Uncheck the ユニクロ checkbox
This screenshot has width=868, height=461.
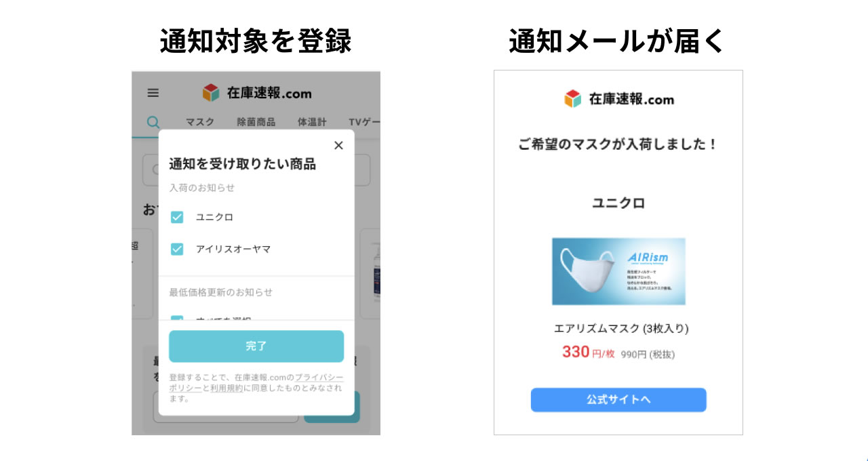(177, 217)
